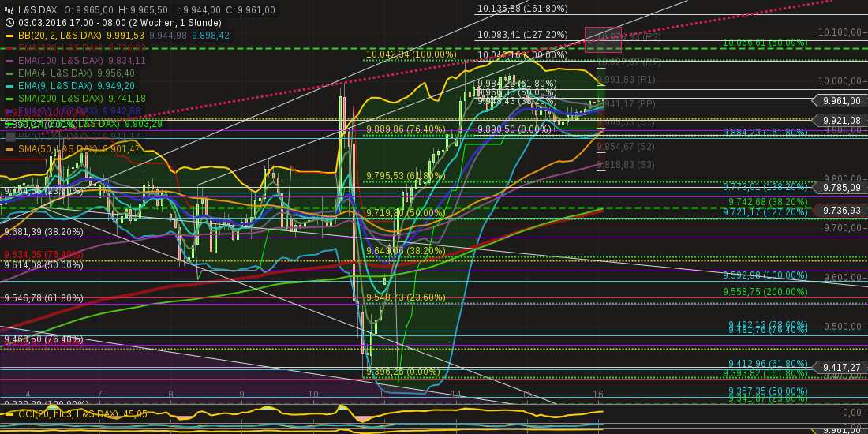Select the BB(20, 2, L&S DAX) indicator label
The height and width of the screenshot is (434, 868).
click(60, 36)
